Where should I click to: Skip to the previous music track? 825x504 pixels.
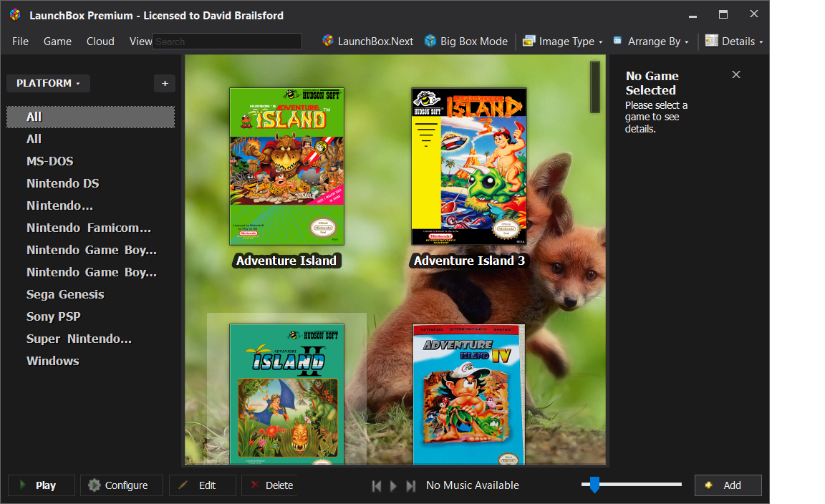point(376,485)
